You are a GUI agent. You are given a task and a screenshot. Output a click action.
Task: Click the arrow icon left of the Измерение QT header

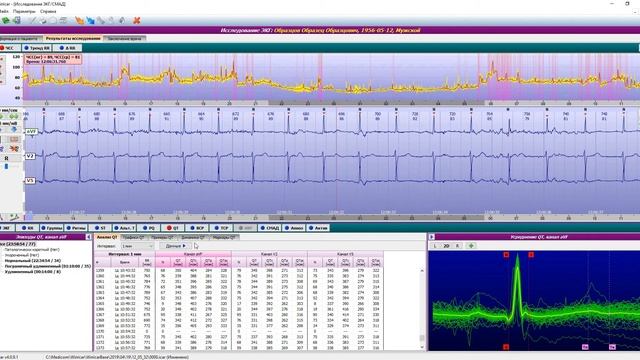431,237
